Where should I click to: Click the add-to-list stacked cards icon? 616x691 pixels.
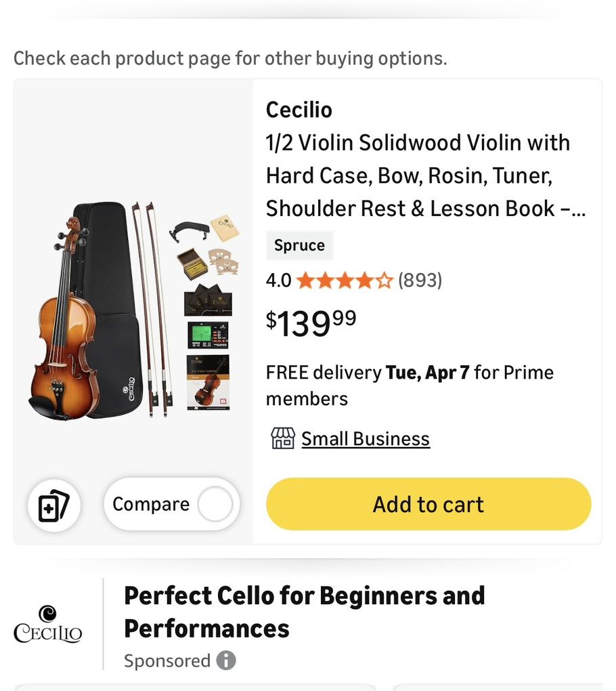click(x=54, y=504)
